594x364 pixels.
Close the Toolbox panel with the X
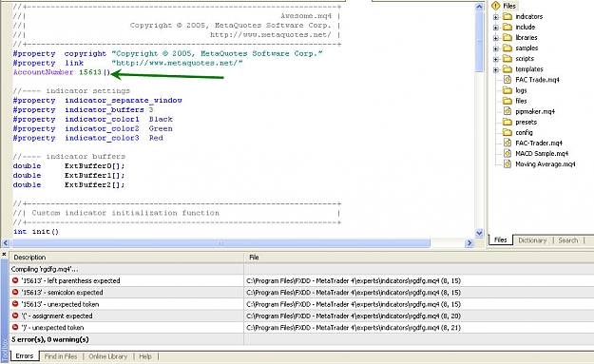[x=4, y=254]
